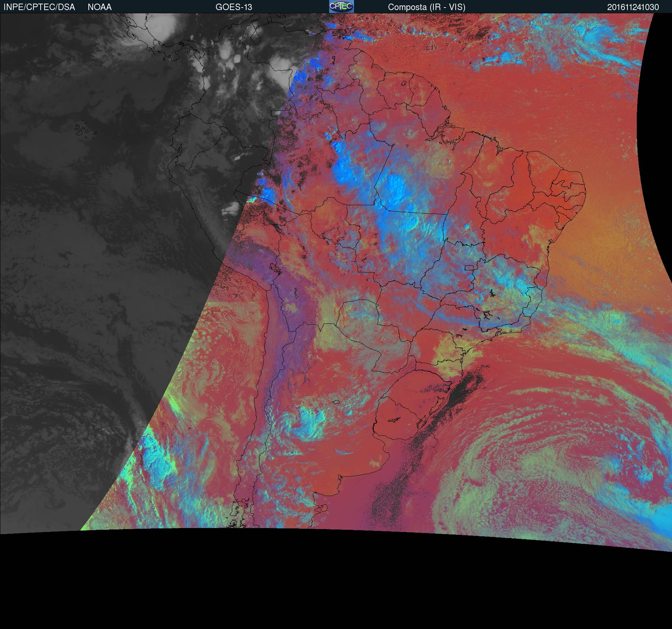Click the CPTEC logo in the header
This screenshot has width=672, height=629.
point(341,6)
